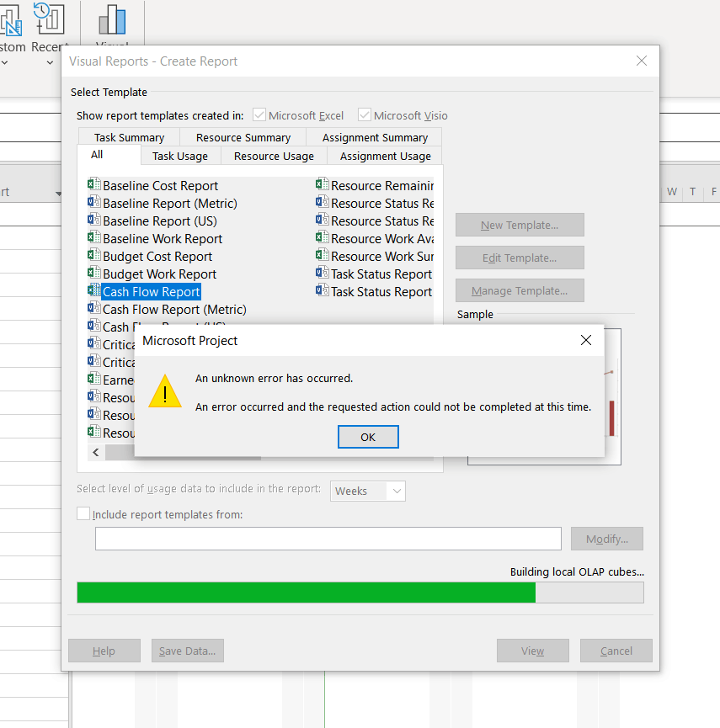Click the Visual Reports ribbon icon

click(x=112, y=20)
